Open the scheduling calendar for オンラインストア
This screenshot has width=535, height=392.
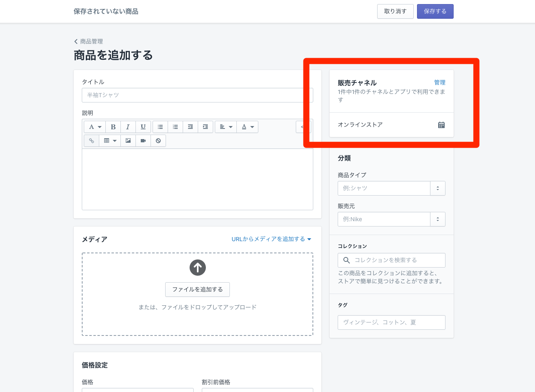(441, 125)
